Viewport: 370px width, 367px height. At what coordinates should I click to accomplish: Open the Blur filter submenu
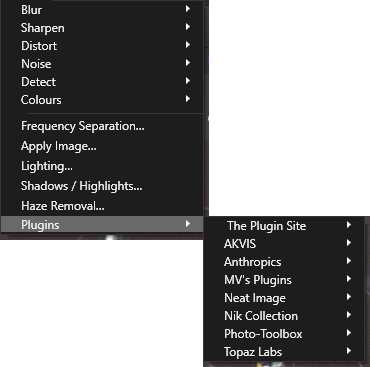[x=102, y=10]
